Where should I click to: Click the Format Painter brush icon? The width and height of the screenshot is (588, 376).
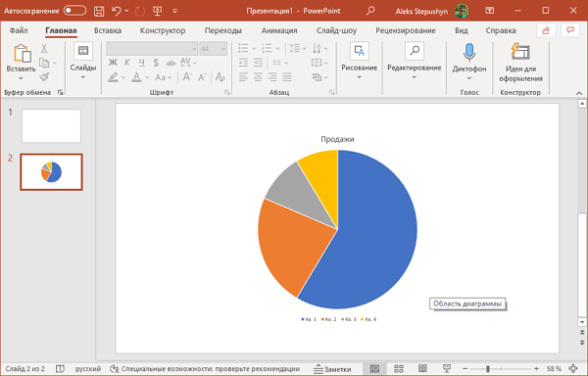(44, 76)
